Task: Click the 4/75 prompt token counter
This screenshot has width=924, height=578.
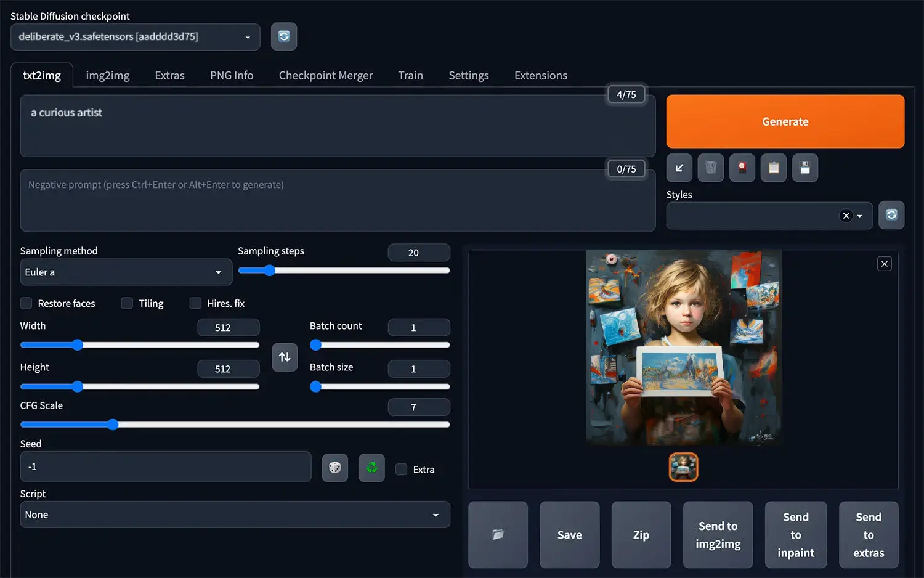Action: [626, 94]
